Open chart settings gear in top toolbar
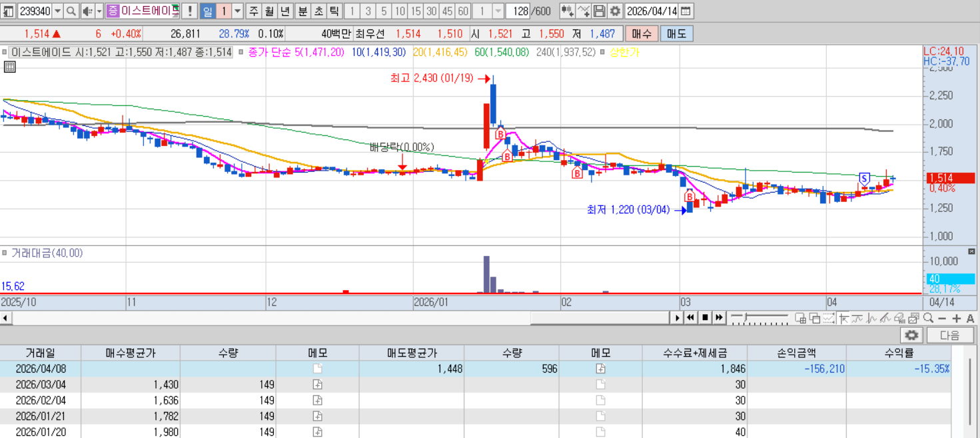980x438 pixels. [x=614, y=11]
